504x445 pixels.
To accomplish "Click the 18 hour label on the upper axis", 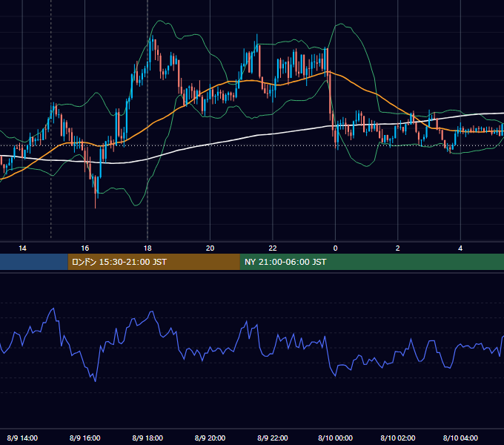I will click(x=147, y=248).
